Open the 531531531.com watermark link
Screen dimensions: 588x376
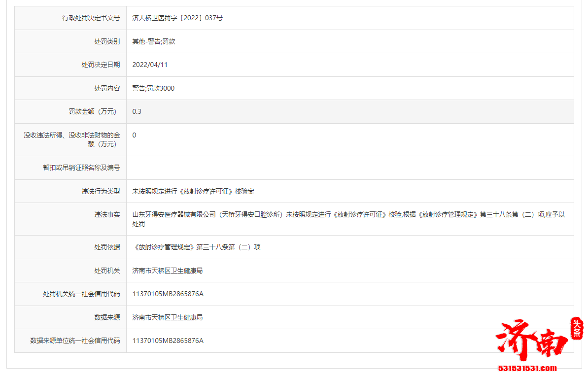[527, 368]
